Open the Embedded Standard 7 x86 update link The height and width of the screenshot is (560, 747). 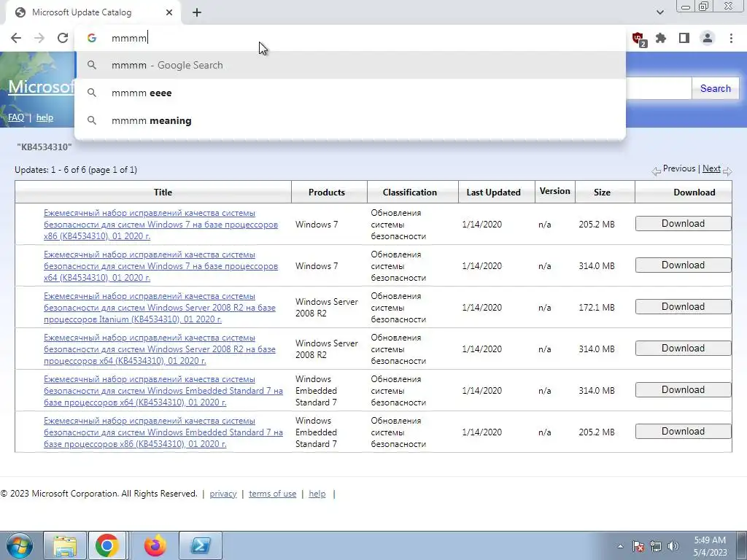coord(163,432)
